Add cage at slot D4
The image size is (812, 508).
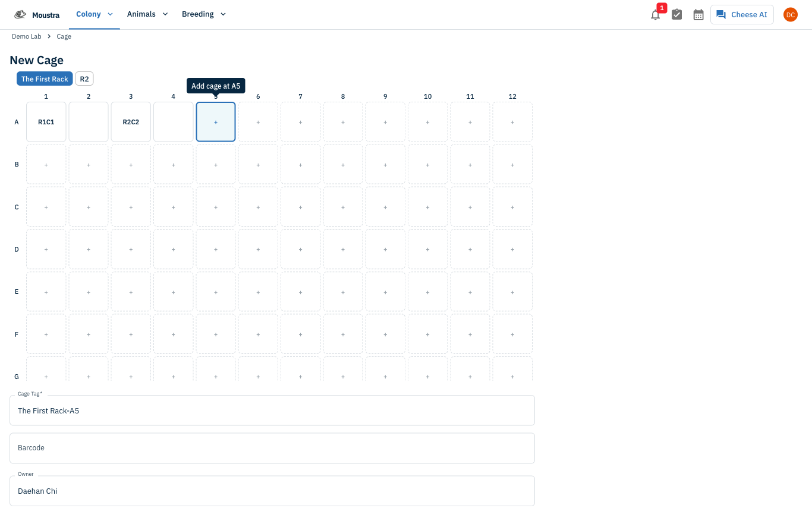173,249
